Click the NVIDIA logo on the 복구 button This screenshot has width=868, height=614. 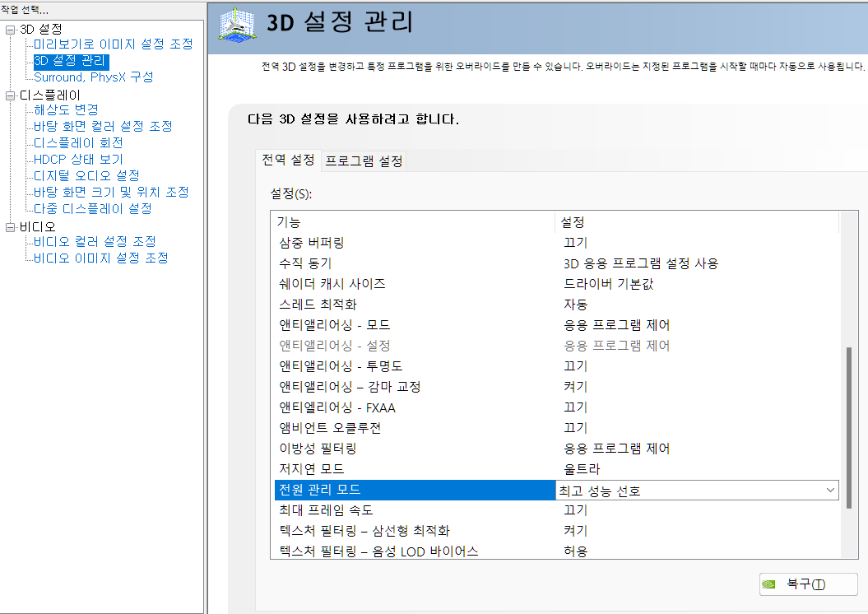pos(769,584)
